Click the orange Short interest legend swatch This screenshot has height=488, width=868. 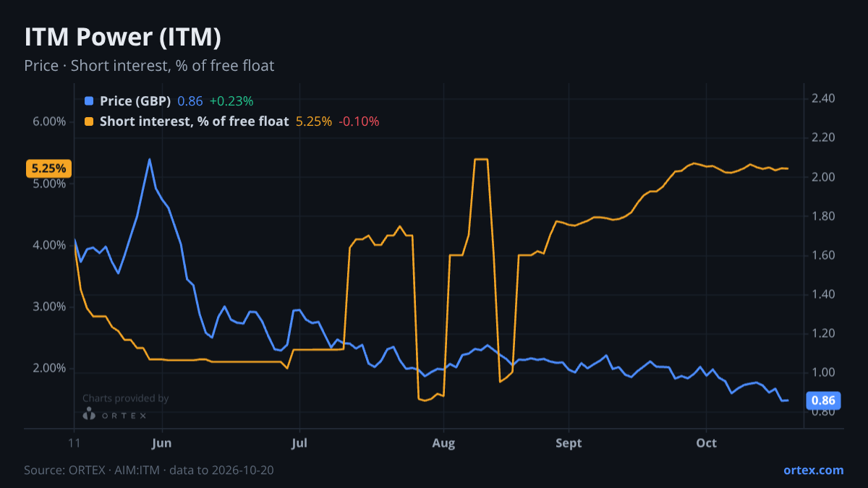89,121
